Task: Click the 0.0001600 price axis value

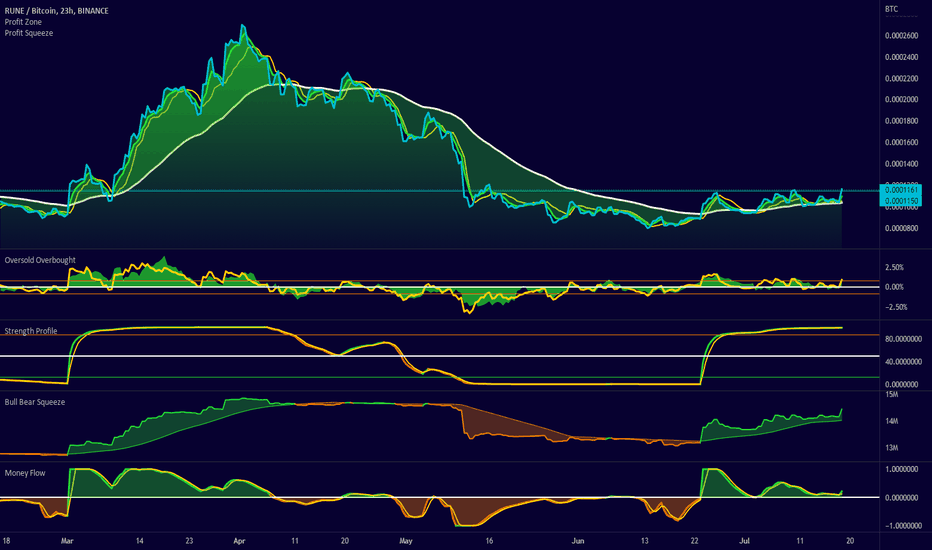Action: coord(901,143)
